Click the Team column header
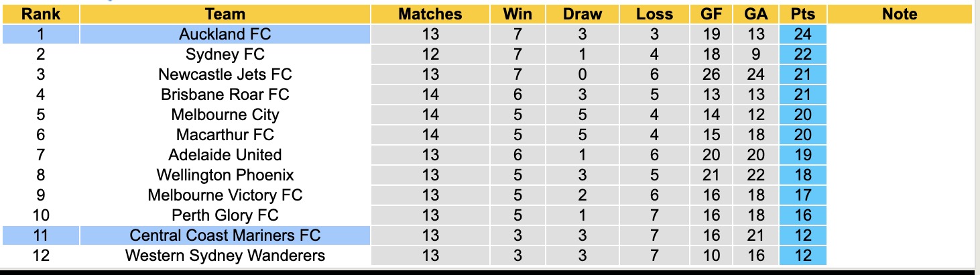The image size is (980, 275). click(225, 14)
